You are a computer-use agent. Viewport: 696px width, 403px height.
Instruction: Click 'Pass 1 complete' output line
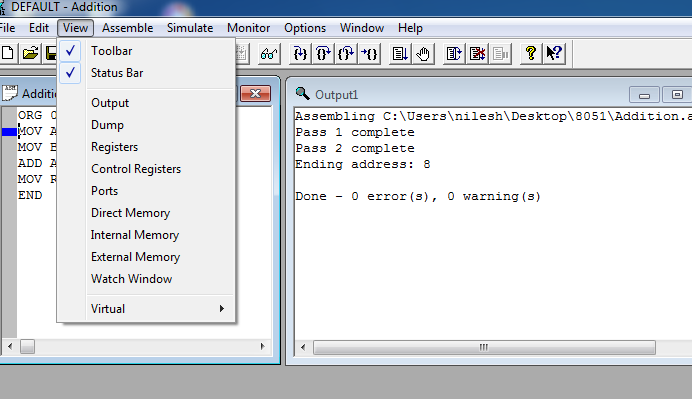pos(355,132)
